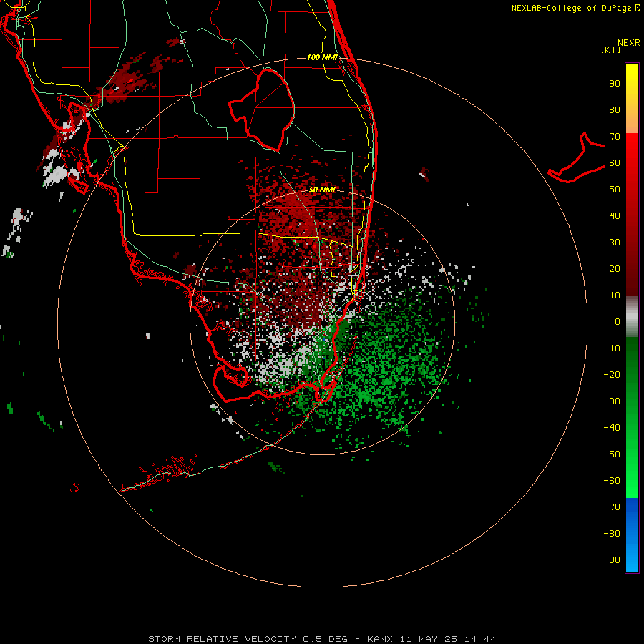Click the 14:44 timestamp in caption
Image resolution: width=644 pixels, height=644 pixels.
coord(480,639)
